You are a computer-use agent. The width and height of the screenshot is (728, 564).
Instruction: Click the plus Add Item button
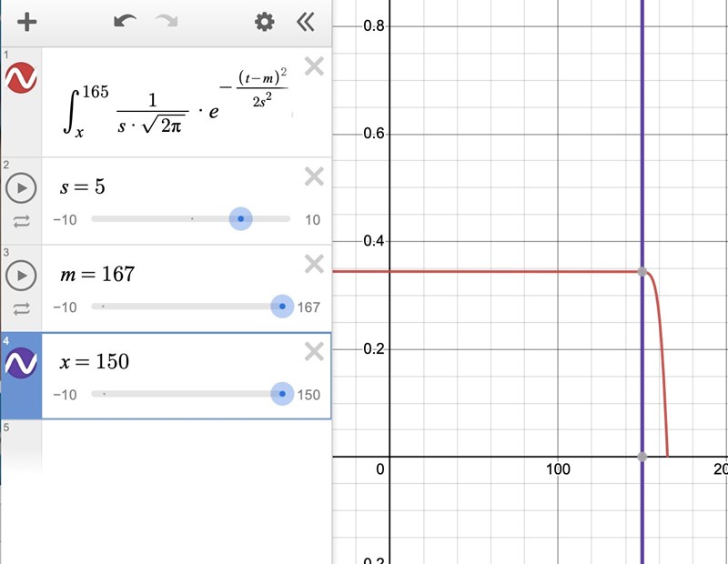[26, 22]
